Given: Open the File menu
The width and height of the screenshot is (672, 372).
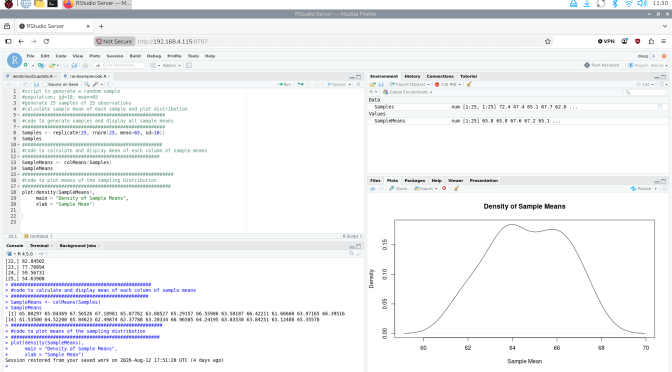Looking at the screenshot, I should [30, 56].
